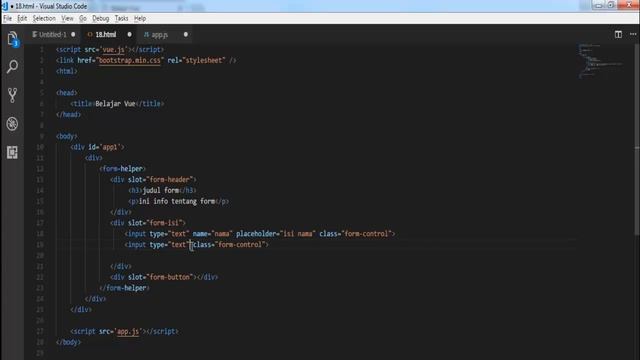Click the 'isi nama' placeholder value
The height and width of the screenshot is (360, 640).
(x=298, y=234)
